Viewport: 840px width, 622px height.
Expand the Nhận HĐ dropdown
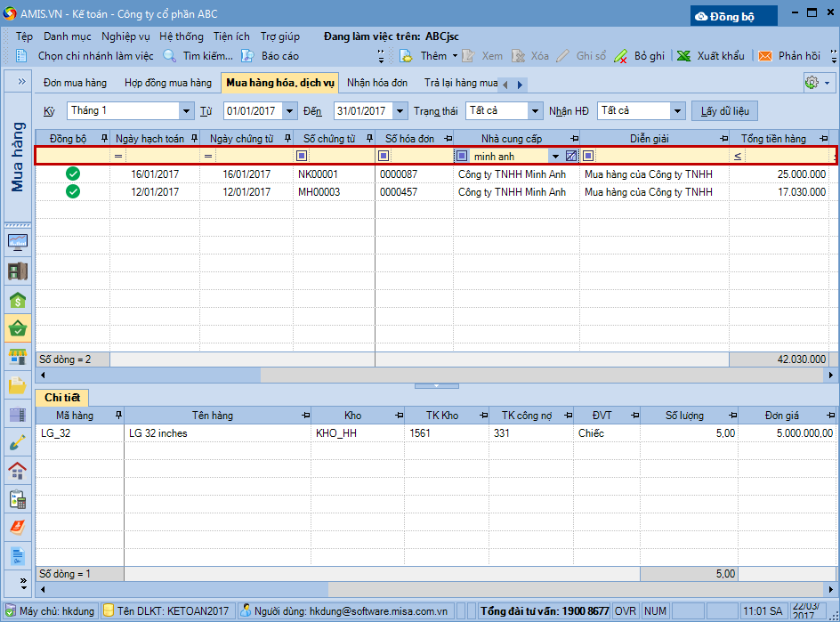pyautogui.click(x=677, y=111)
